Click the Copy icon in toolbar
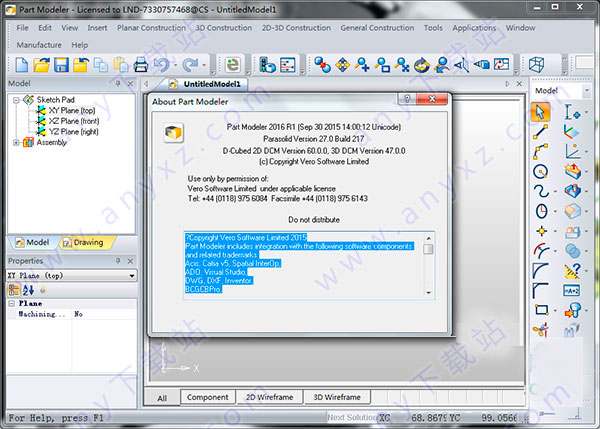Screen dimensions: 600x429 click(x=101, y=65)
